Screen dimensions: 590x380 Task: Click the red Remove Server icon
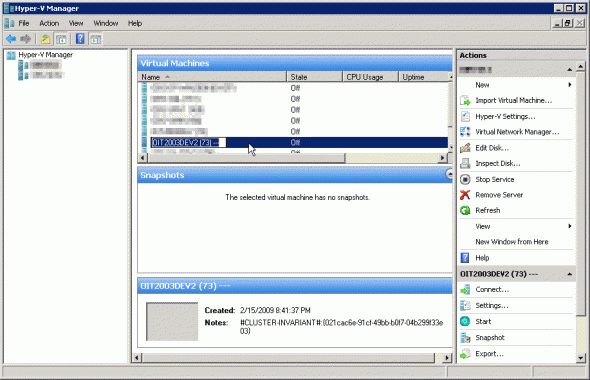[x=465, y=195]
